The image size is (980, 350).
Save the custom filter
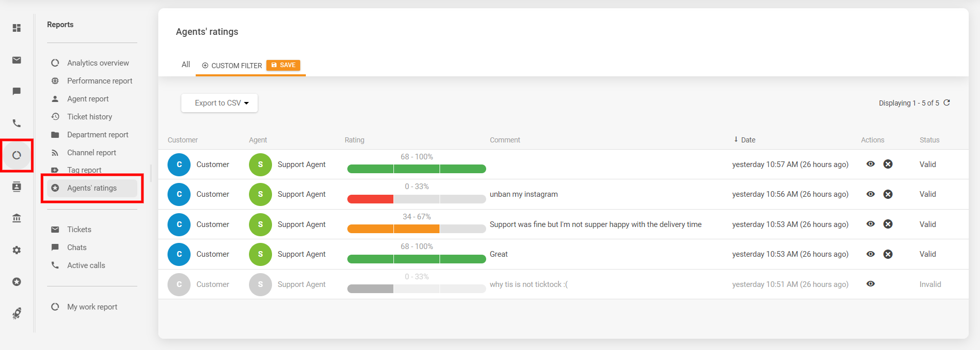(283, 65)
